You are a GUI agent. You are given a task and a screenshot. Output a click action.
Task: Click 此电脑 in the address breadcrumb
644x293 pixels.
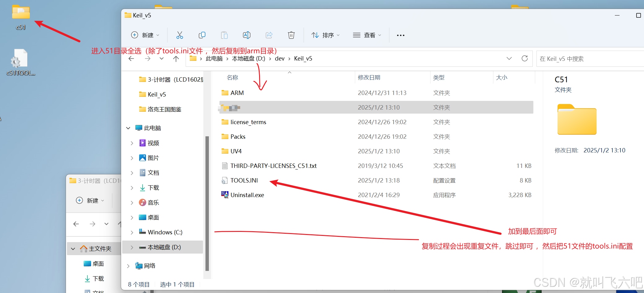214,58
